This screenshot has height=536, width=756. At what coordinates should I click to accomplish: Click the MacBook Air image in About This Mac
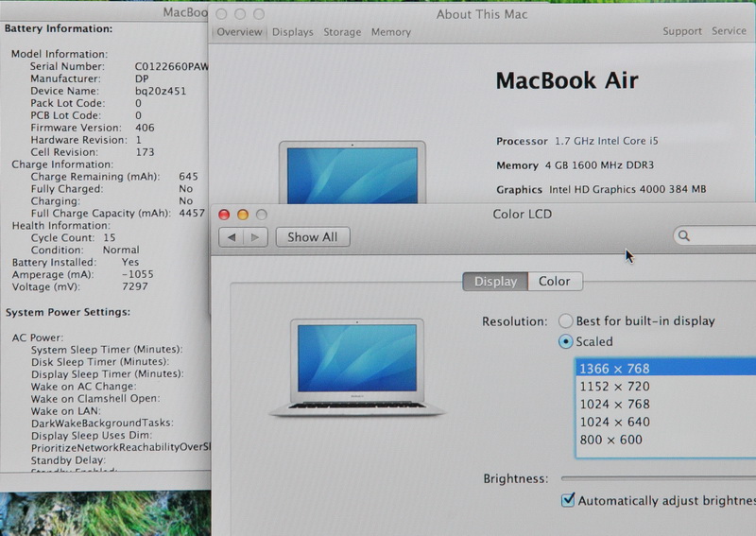tap(352, 172)
